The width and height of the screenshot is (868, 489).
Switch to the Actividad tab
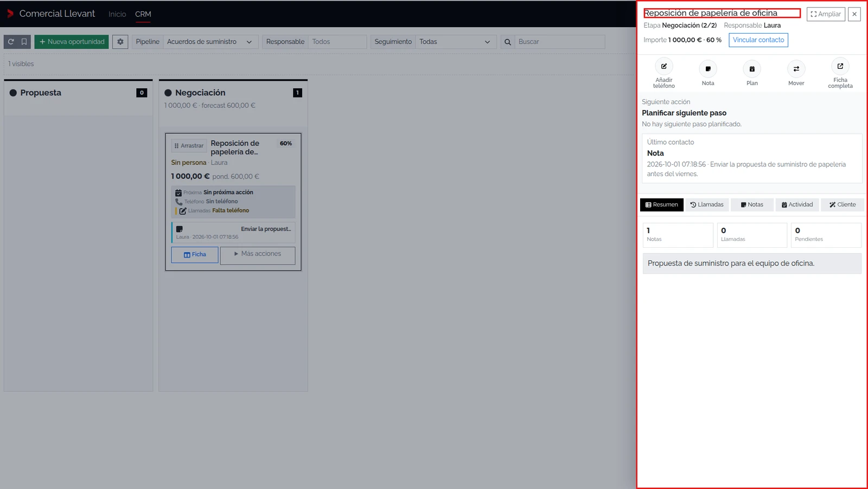(797, 204)
